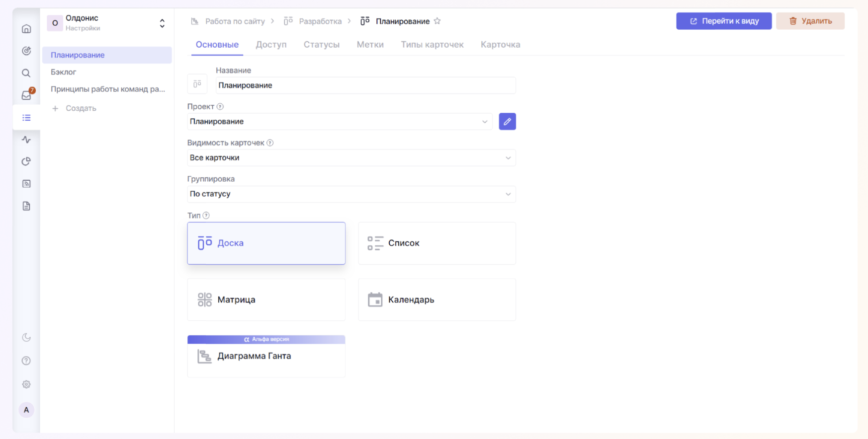868x439 pixels.
Task: Open the activity pulse icon
Action: point(26,140)
